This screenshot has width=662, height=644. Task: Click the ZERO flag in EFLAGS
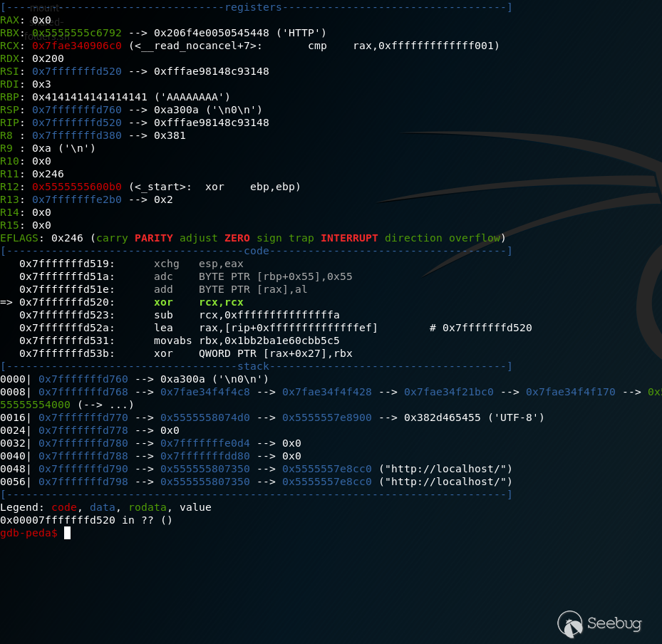coord(237,238)
